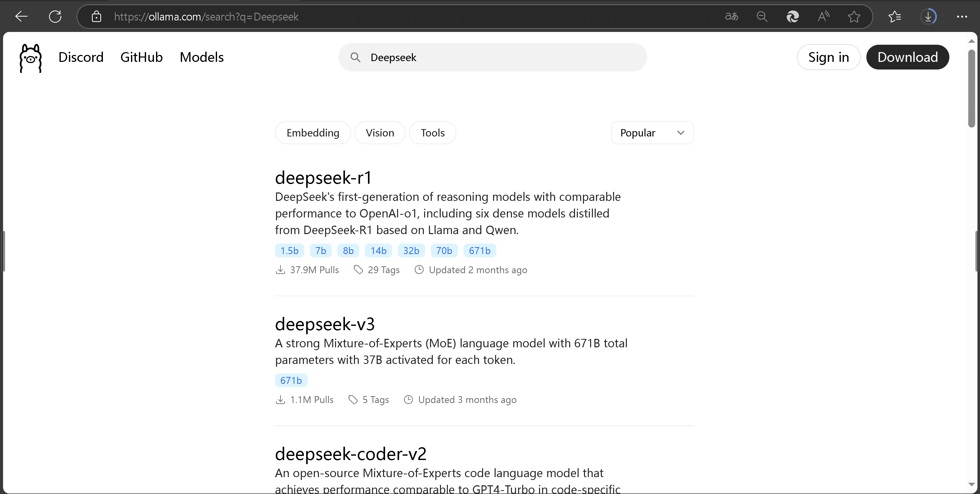The height and width of the screenshot is (494, 980).
Task: Filter results by Tools
Action: pyautogui.click(x=433, y=133)
